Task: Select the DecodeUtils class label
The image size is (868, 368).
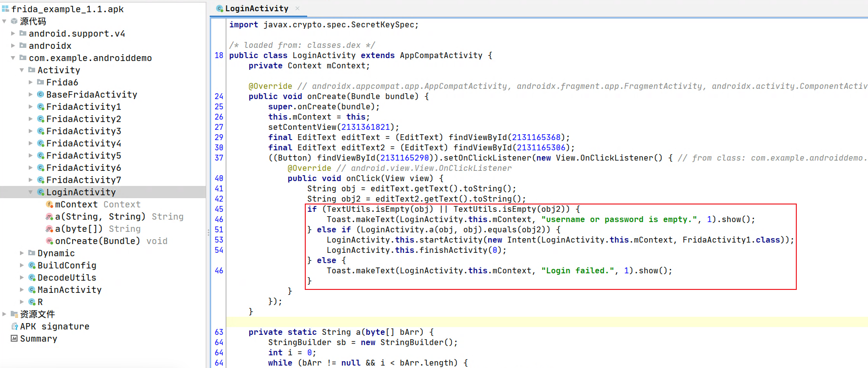Action: (67, 277)
